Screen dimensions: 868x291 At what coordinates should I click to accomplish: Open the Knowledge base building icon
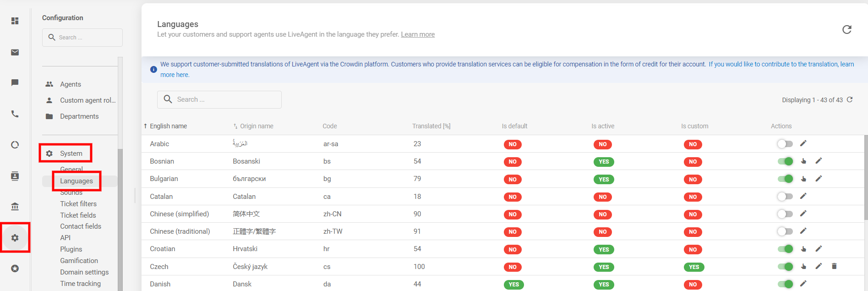[15, 206]
